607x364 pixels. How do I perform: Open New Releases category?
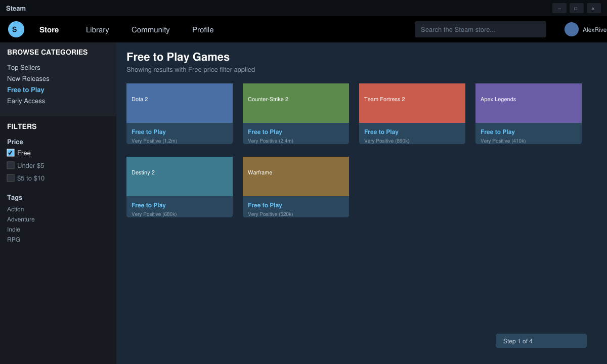point(28,79)
